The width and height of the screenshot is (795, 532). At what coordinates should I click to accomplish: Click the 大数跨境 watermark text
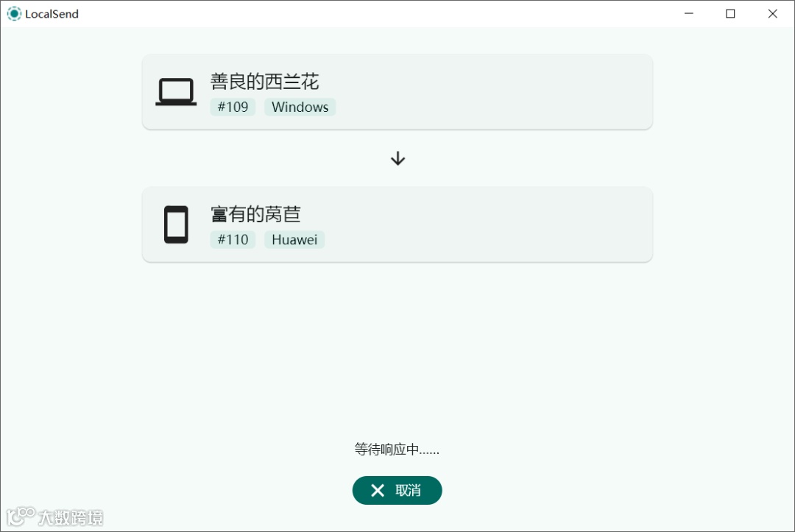[71, 517]
